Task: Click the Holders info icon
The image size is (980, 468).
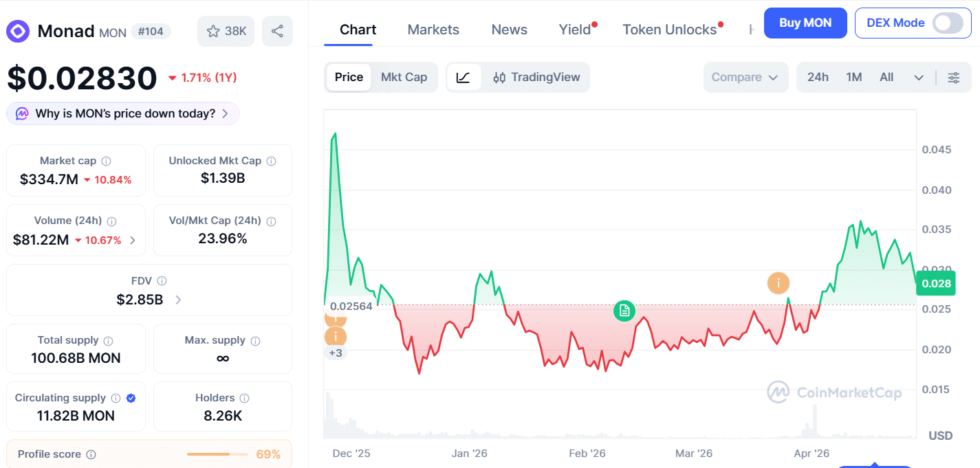Action: (244, 398)
